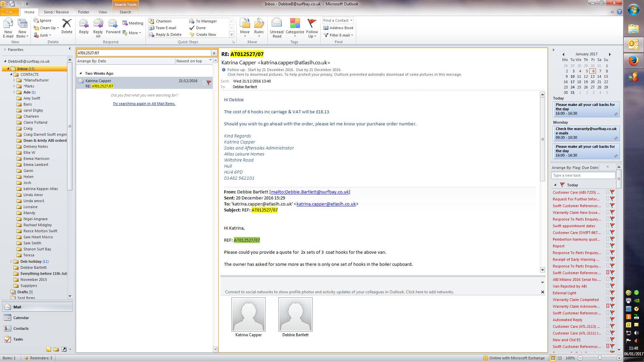Tick the Report task completion checkbox

click(x=607, y=246)
